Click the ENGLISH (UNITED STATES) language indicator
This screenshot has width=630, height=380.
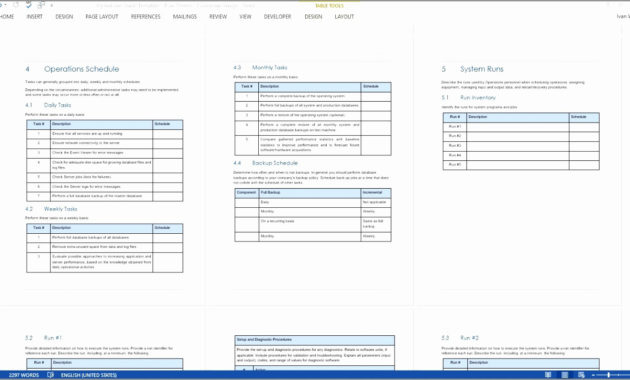pyautogui.click(x=89, y=375)
